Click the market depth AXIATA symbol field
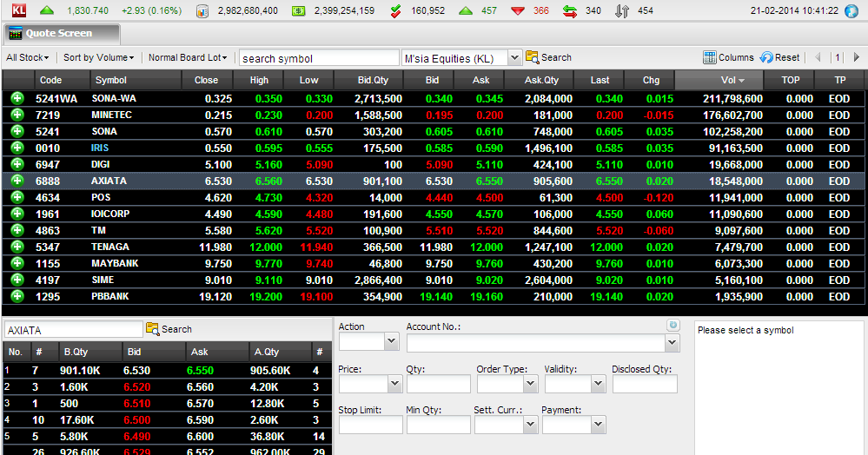 (x=74, y=330)
